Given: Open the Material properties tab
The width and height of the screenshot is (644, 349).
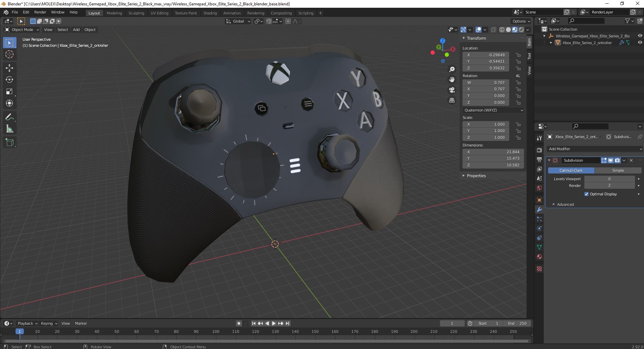Looking at the screenshot, I should [x=539, y=257].
